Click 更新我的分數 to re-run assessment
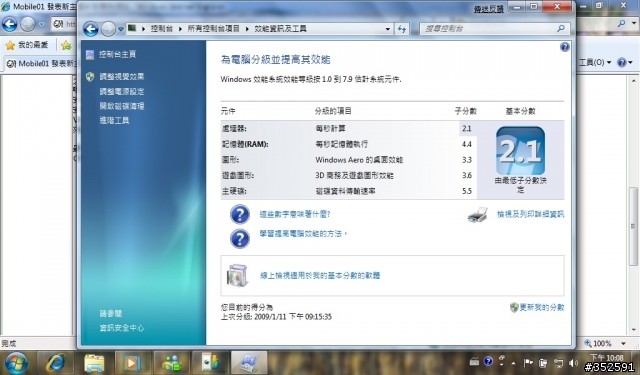Image resolution: width=640 pixels, height=375 pixels. pos(542,307)
